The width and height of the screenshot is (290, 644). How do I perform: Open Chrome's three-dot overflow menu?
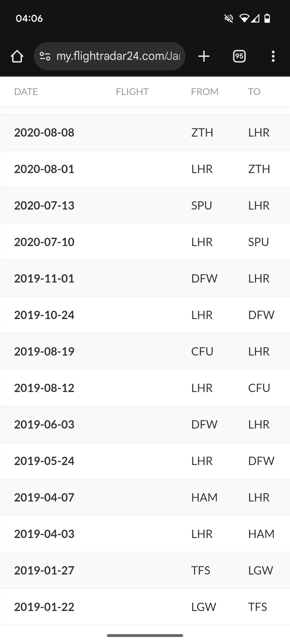(x=273, y=56)
